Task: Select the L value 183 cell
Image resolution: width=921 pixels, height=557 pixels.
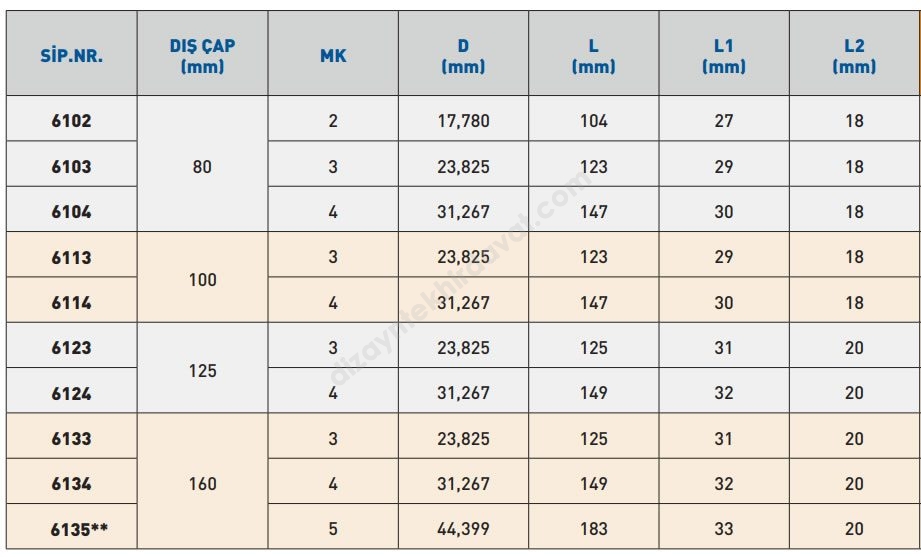Action: 594,529
